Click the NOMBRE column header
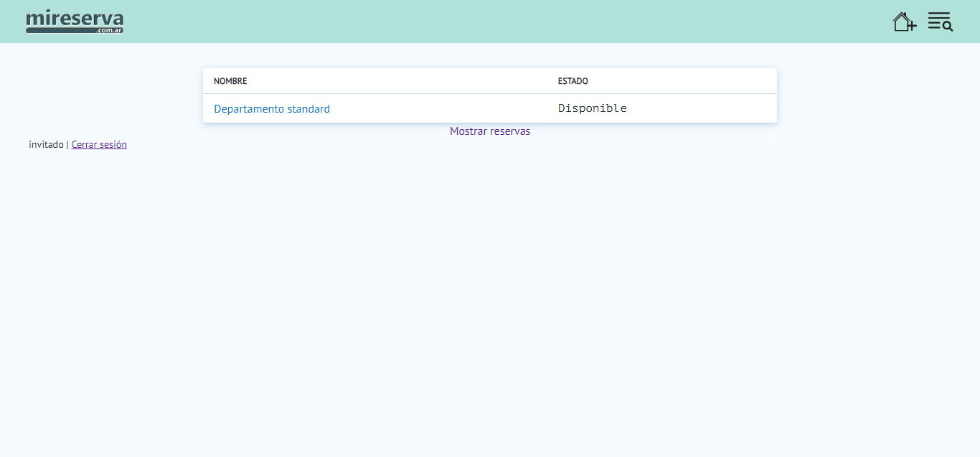 pyautogui.click(x=230, y=81)
